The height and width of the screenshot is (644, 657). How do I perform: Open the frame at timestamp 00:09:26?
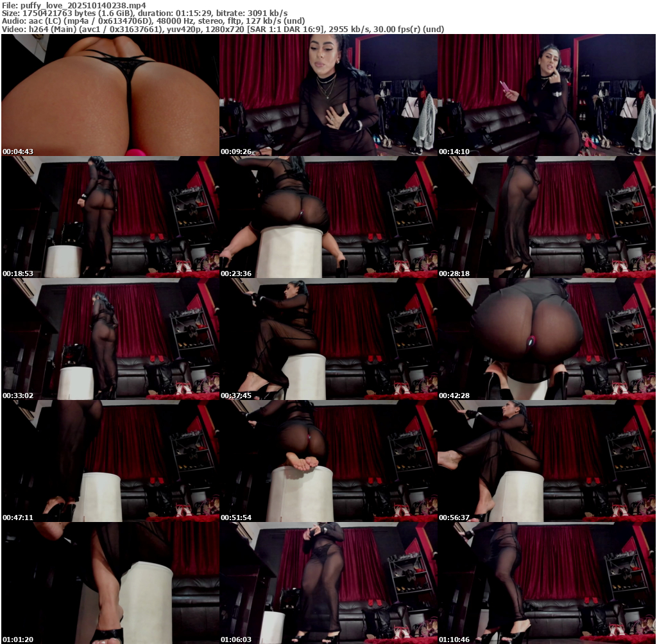(x=328, y=95)
